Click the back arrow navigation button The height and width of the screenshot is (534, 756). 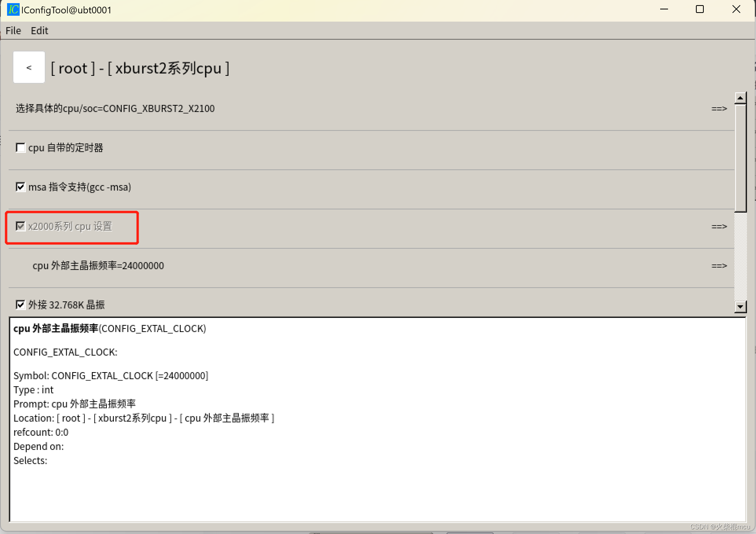pyautogui.click(x=29, y=68)
